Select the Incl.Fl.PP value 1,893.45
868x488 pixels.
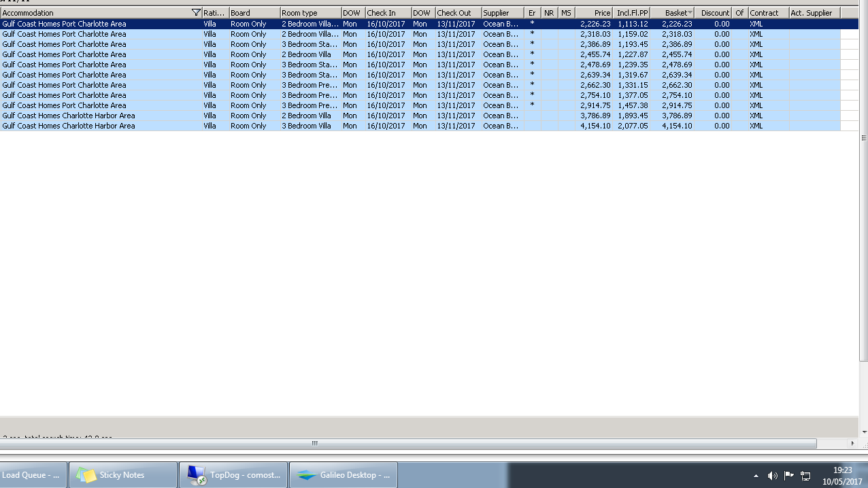[x=633, y=116]
